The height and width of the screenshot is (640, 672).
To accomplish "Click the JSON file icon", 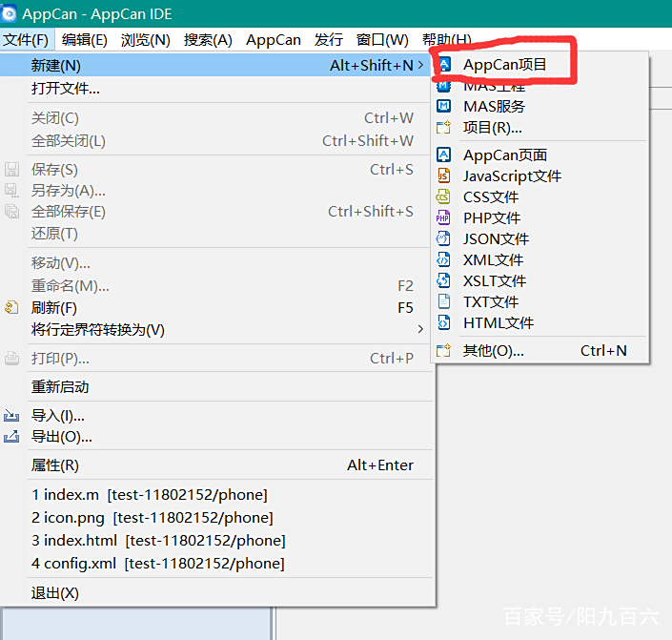I will coord(443,238).
